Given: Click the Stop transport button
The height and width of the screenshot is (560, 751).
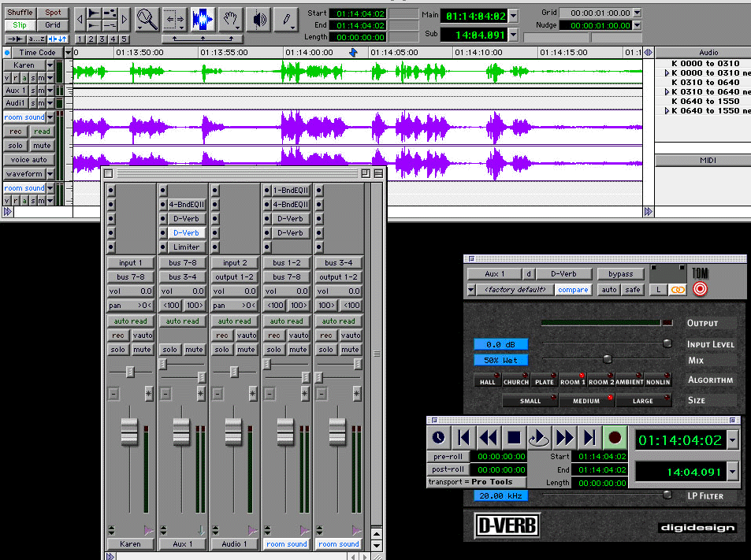Looking at the screenshot, I should tap(514, 437).
